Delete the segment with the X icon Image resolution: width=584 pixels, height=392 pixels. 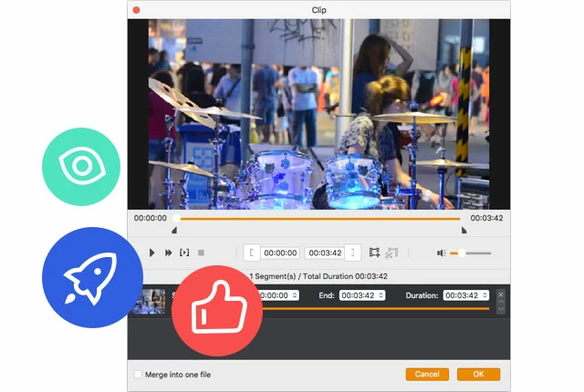(501, 294)
